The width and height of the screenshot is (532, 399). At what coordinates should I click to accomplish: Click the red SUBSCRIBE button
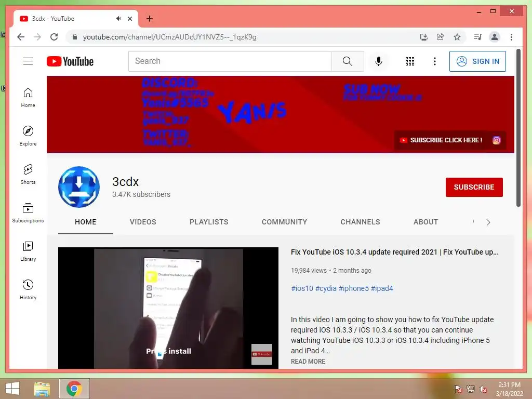[x=474, y=187]
